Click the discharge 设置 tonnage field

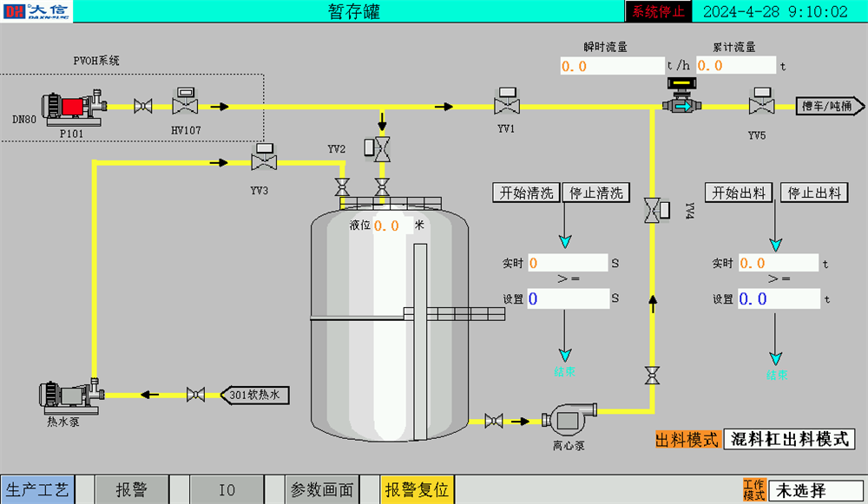(x=779, y=299)
